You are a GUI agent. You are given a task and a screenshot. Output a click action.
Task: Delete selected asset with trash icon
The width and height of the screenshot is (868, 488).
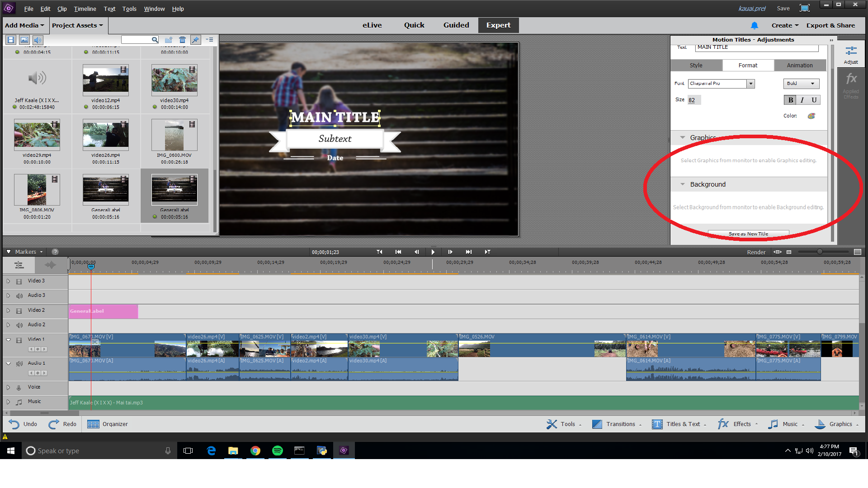pyautogui.click(x=182, y=40)
